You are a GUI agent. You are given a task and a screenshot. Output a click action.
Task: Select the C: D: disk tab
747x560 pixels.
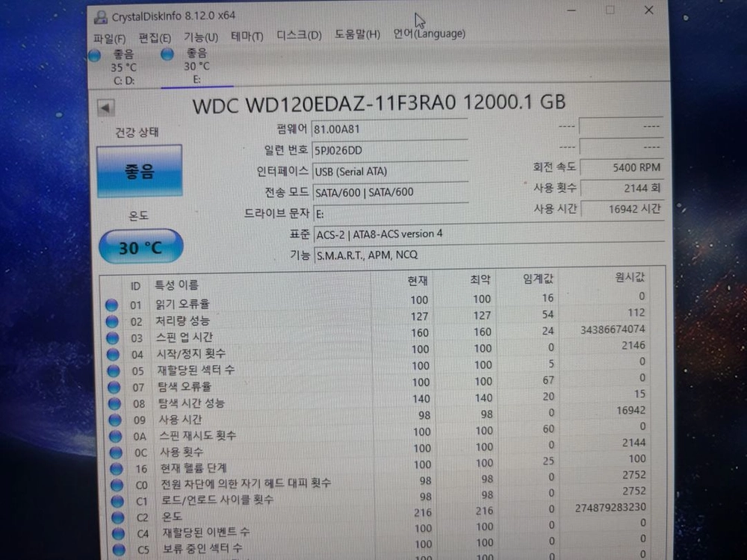coord(123,67)
